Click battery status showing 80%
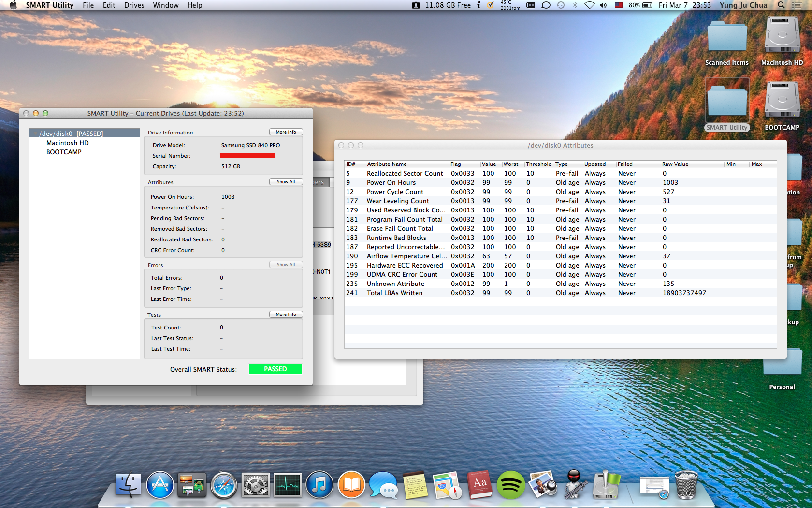812x508 pixels. point(640,5)
